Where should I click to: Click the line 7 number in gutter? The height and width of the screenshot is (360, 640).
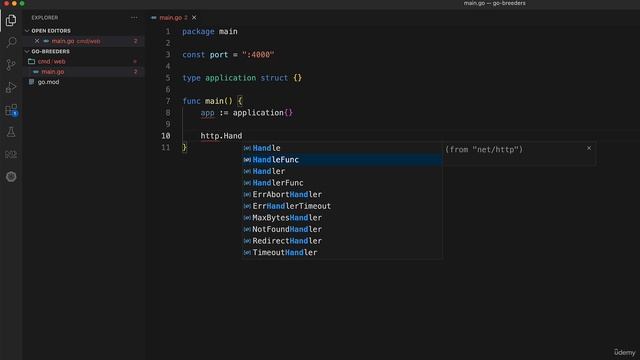[168, 101]
